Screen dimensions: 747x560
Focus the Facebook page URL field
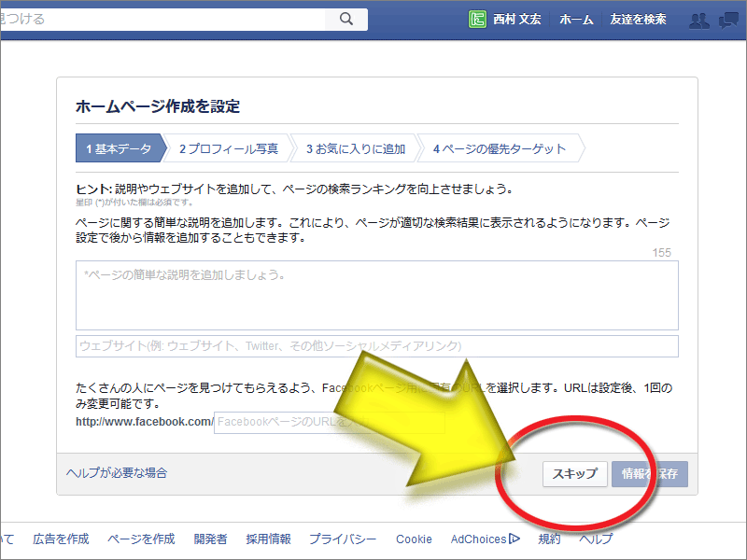click(x=330, y=423)
